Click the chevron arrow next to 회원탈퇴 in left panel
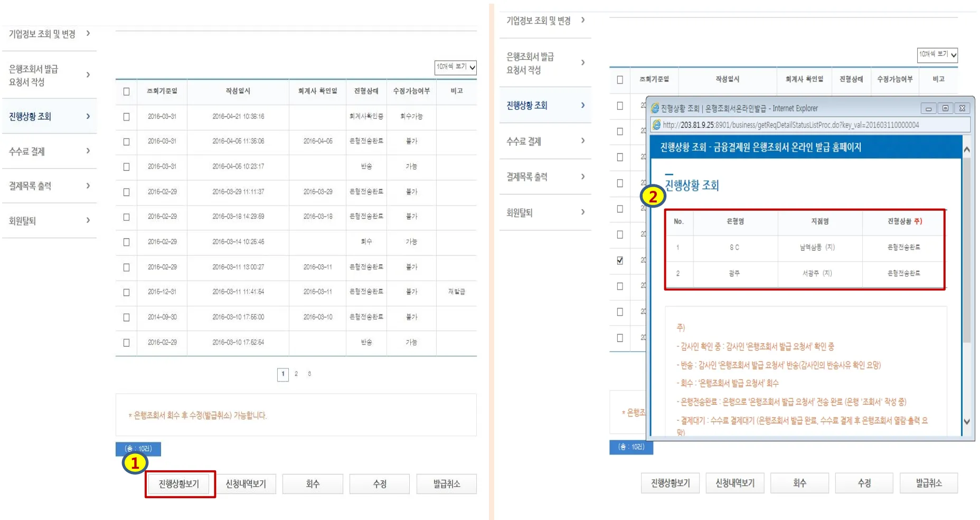The height and width of the screenshot is (520, 980). [88, 220]
